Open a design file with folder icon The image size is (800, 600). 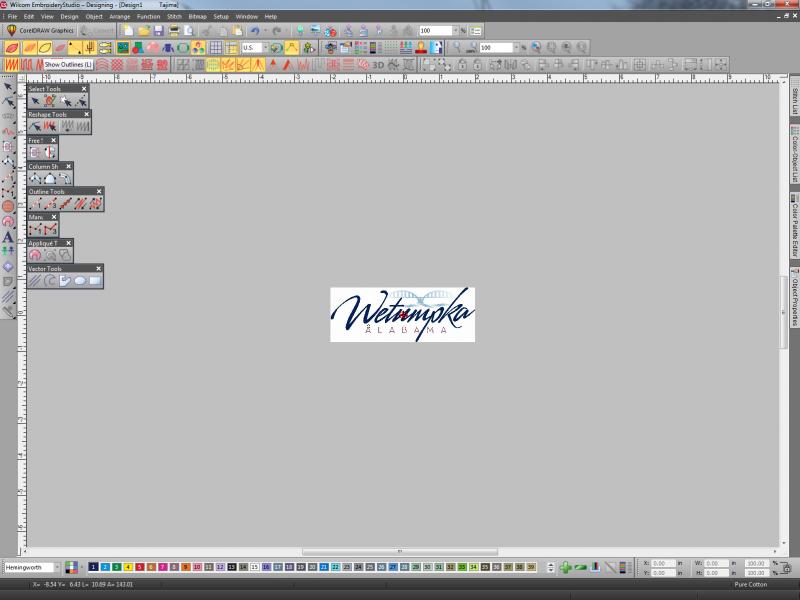point(143,31)
